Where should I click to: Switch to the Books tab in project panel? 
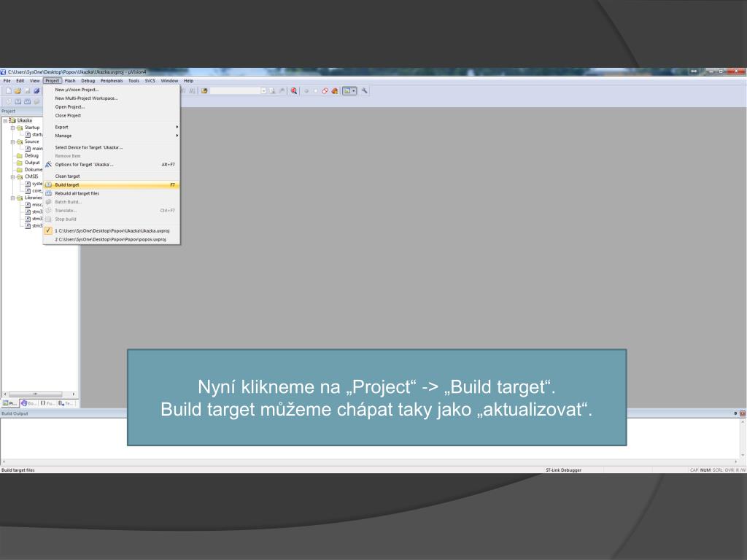(x=28, y=403)
